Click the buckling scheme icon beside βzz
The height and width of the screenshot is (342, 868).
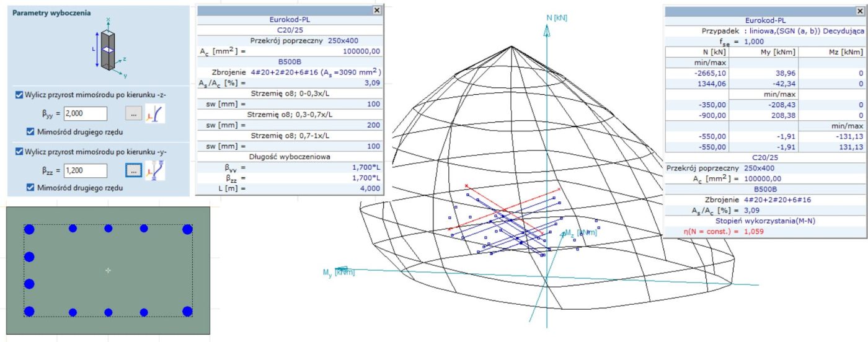point(154,170)
